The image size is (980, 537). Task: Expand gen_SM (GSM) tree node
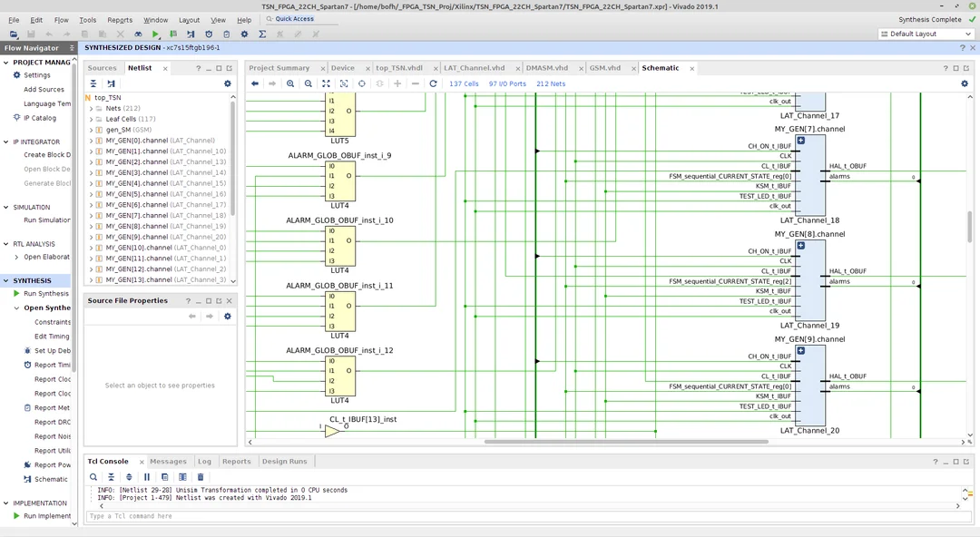[x=92, y=130]
